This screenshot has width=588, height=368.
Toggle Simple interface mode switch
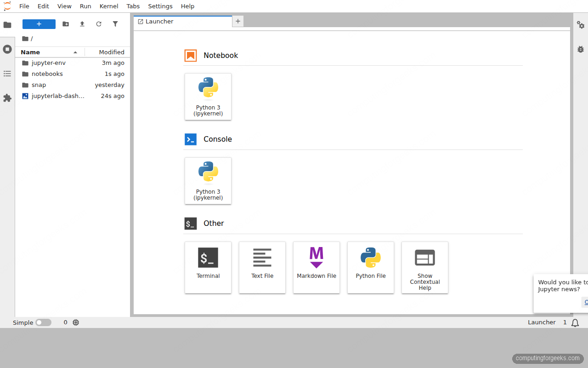coord(44,322)
